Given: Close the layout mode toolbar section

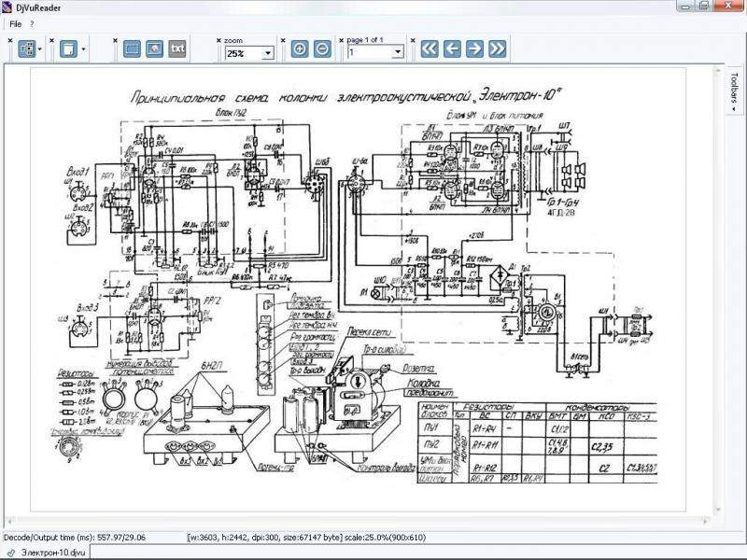Looking at the screenshot, I should (10, 41).
